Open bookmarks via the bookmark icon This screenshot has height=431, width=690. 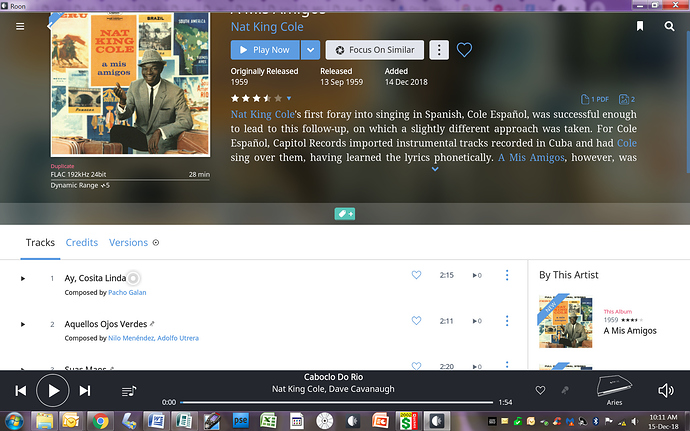pos(640,26)
